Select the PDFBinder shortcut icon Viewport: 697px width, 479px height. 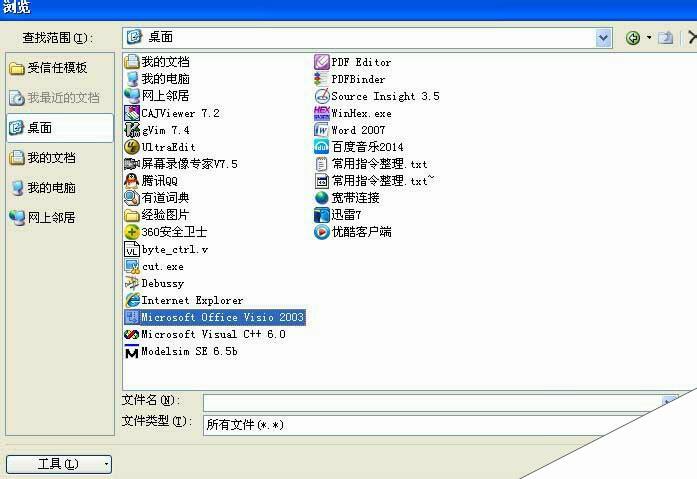point(321,79)
